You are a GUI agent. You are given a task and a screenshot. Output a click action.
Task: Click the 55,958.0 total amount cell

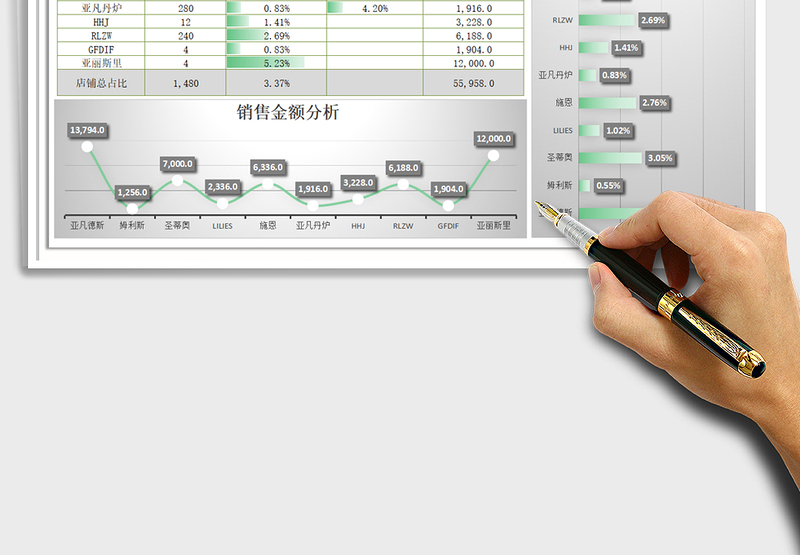click(x=473, y=83)
